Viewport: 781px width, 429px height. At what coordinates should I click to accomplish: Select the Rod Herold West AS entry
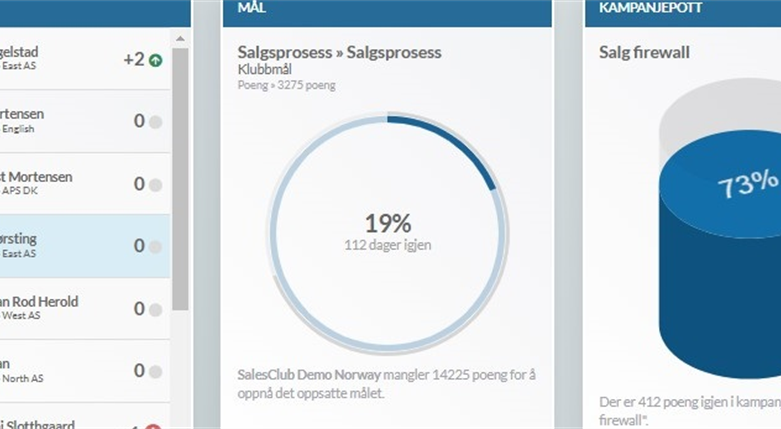pos(85,308)
